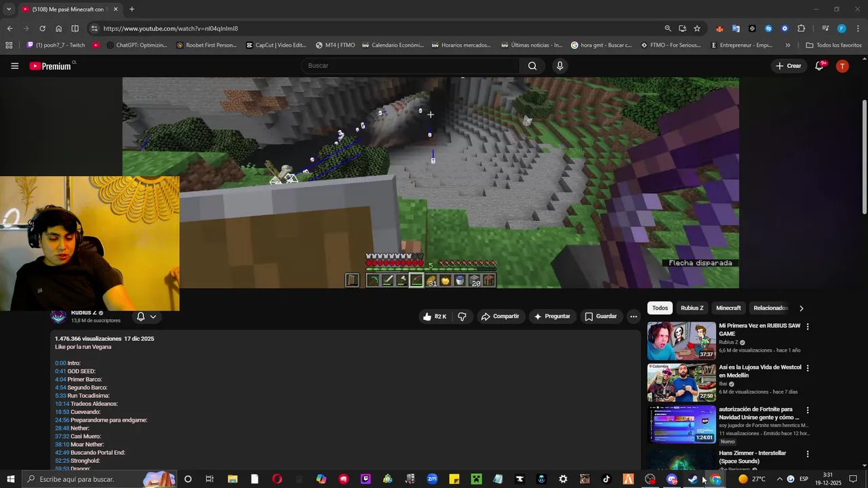
Task: Jump to 18:53 Cueveando timestamp
Action: [x=62, y=412]
